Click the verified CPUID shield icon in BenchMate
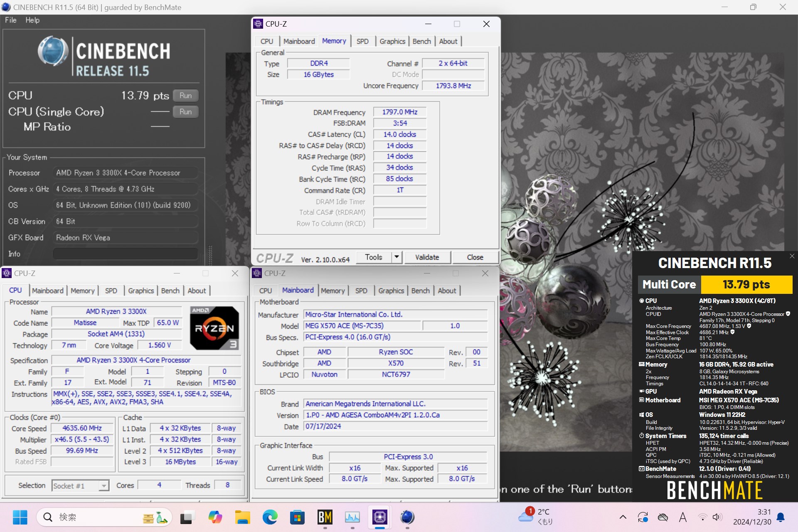Screen dimensions: 798x532 click(x=788, y=314)
